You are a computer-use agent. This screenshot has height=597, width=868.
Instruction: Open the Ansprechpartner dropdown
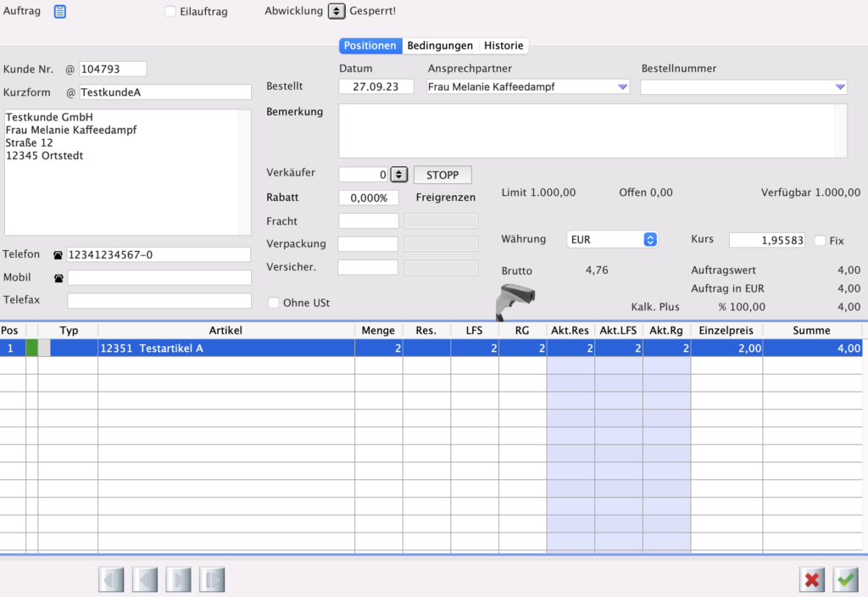click(622, 86)
